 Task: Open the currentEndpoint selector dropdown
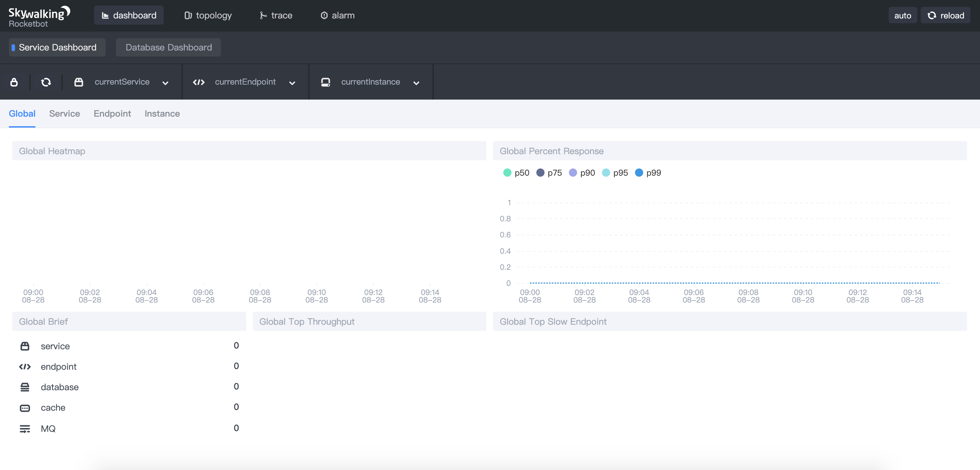point(292,83)
